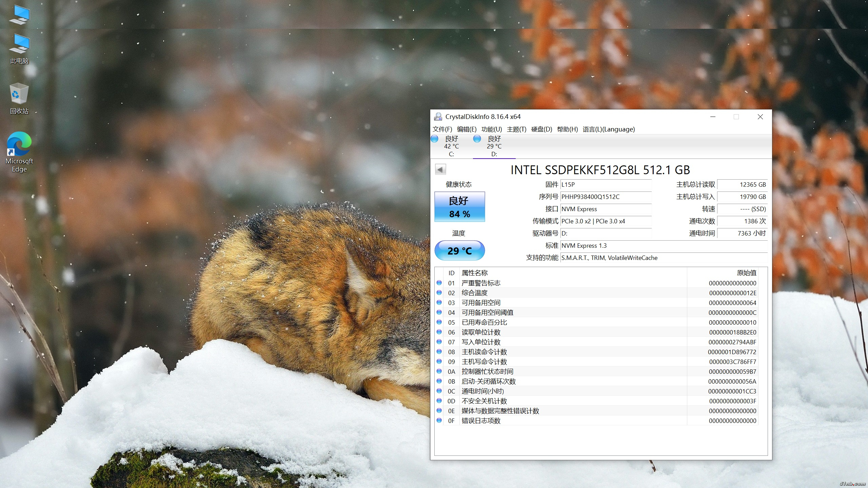Click the status orb of row 0D 不安全关机计数
The height and width of the screenshot is (488, 868).
click(439, 401)
